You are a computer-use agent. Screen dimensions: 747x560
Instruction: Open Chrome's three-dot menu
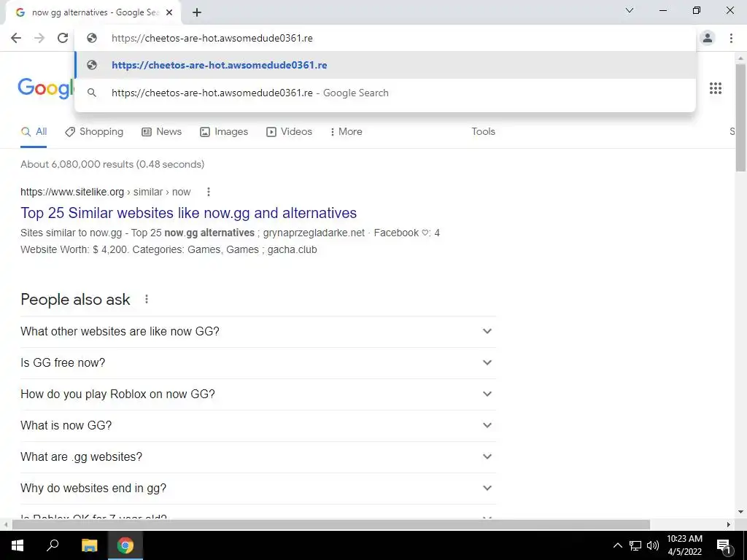[731, 38]
